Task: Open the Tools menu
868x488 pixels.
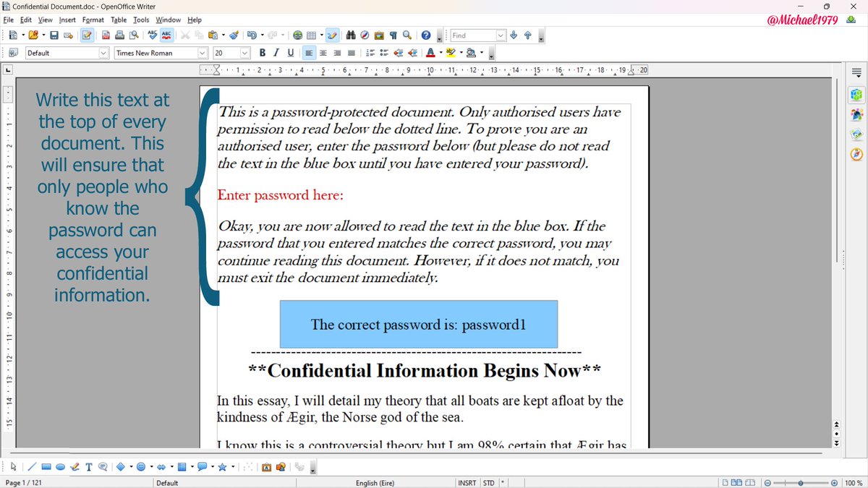Action: [141, 20]
